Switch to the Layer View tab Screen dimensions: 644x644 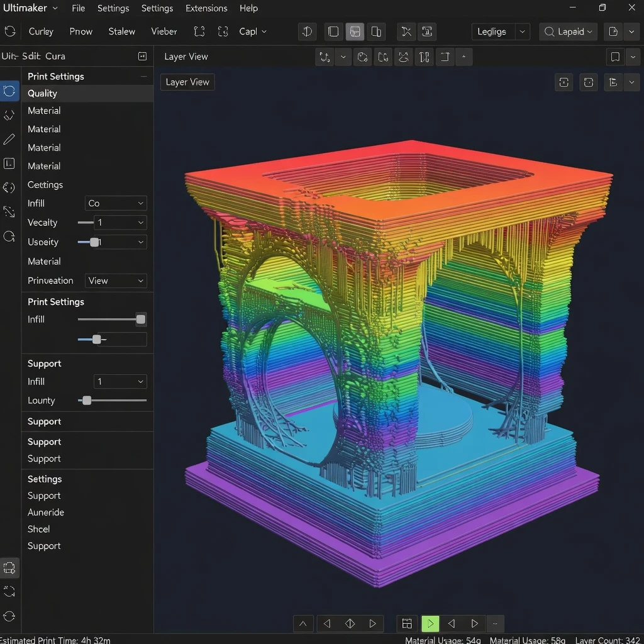click(187, 82)
